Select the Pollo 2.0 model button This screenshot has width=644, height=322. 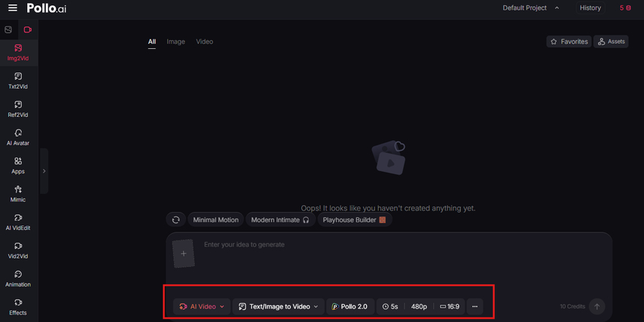click(x=350, y=306)
